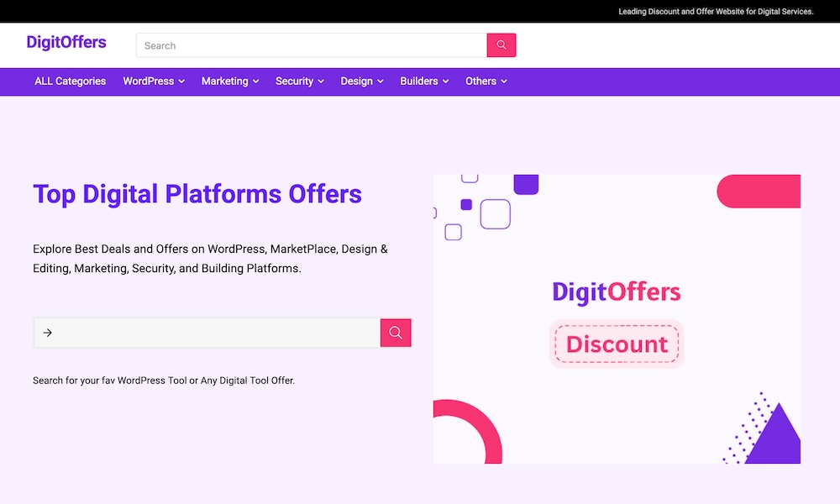Viewport: 840px width, 504px height.
Task: Click the chevron next to WordPress
Action: click(x=181, y=81)
